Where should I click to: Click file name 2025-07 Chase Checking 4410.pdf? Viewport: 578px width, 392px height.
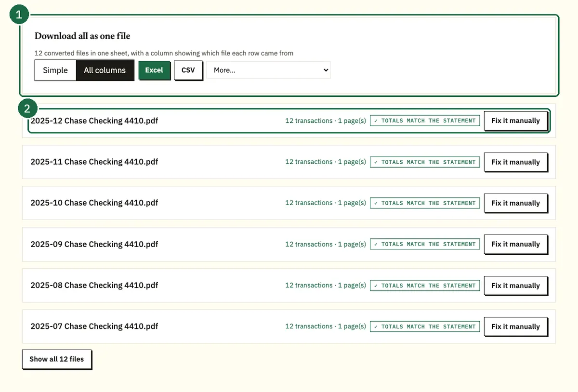click(94, 326)
